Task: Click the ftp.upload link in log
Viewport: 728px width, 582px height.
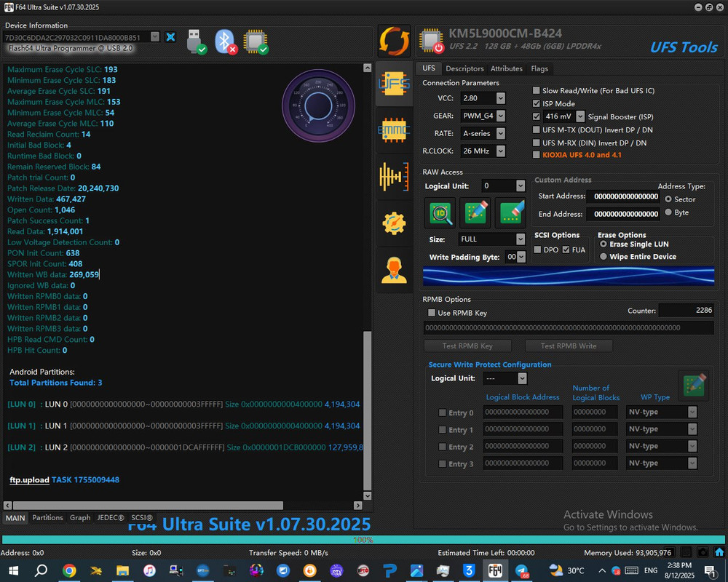Action: (29, 480)
